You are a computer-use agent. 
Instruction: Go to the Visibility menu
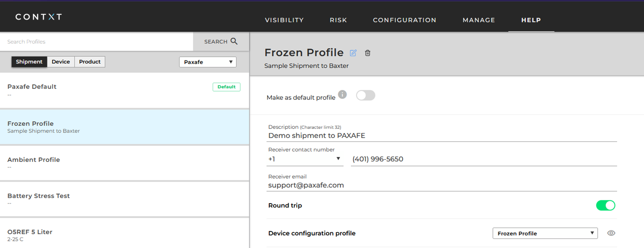point(284,20)
